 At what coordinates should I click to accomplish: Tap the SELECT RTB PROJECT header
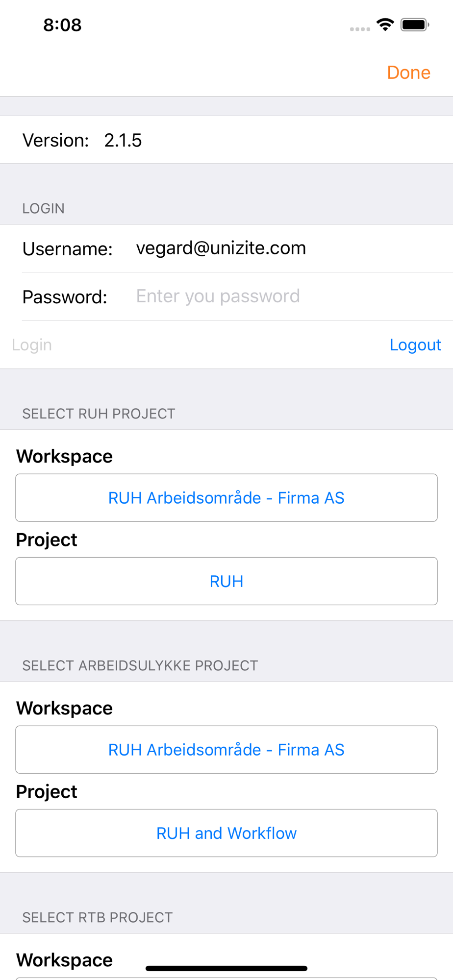(x=98, y=917)
